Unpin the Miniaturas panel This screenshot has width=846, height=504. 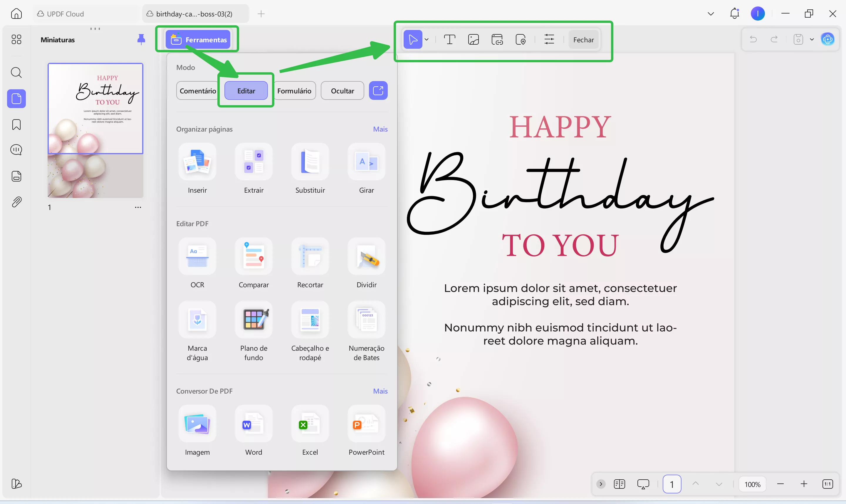(x=141, y=39)
